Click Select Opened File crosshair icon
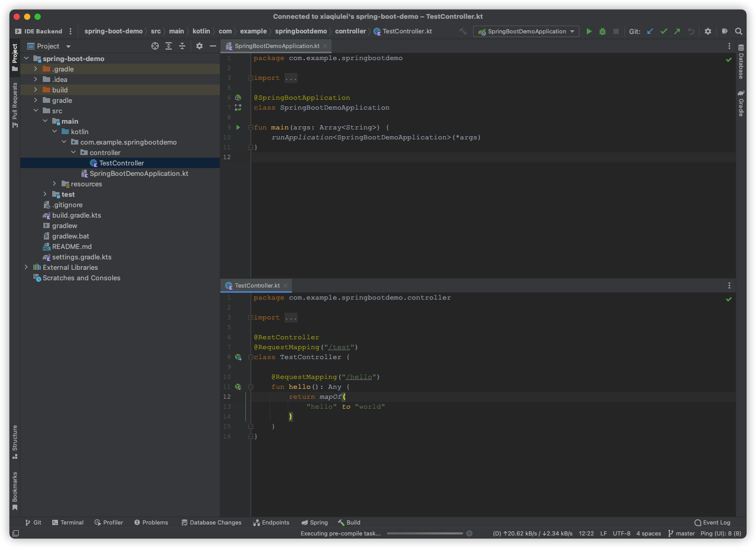This screenshot has height=548, width=756. [x=155, y=46]
